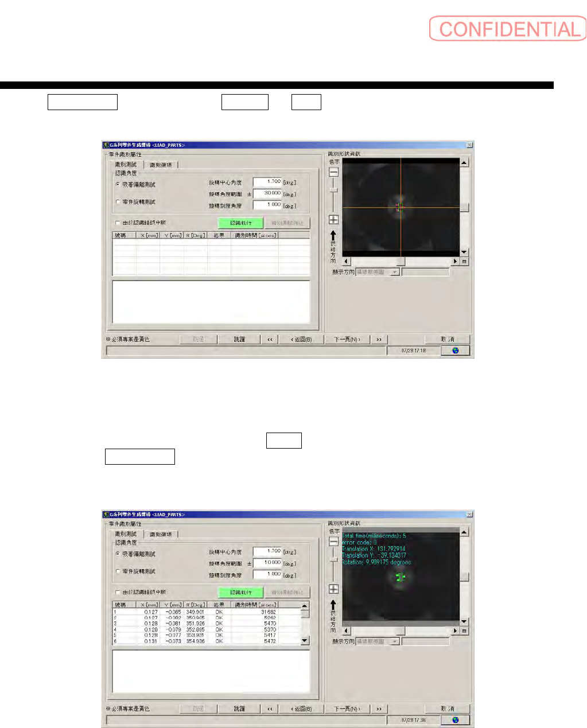
Task: Click image scroll-left arrow in the 17:36 window
Action: [x=346, y=631]
